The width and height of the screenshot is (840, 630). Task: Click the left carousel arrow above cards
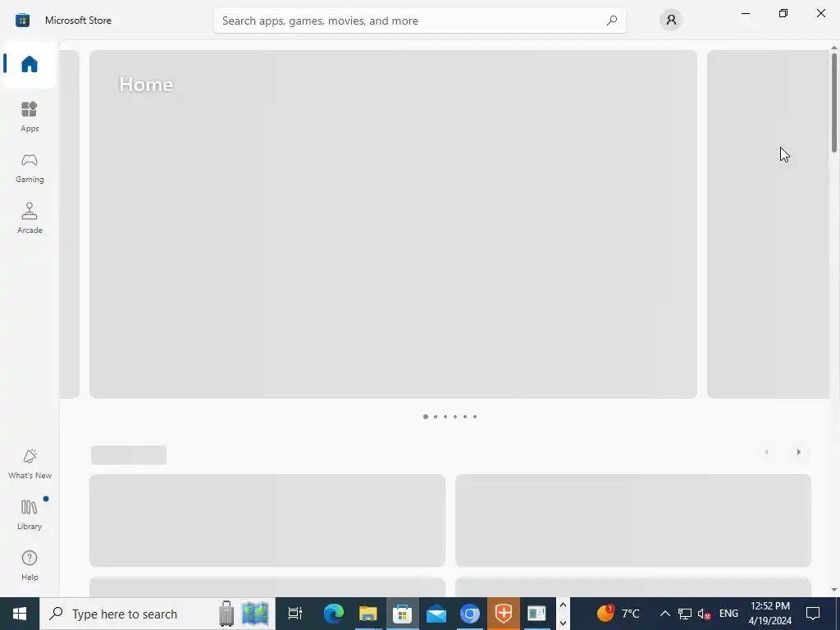[767, 452]
